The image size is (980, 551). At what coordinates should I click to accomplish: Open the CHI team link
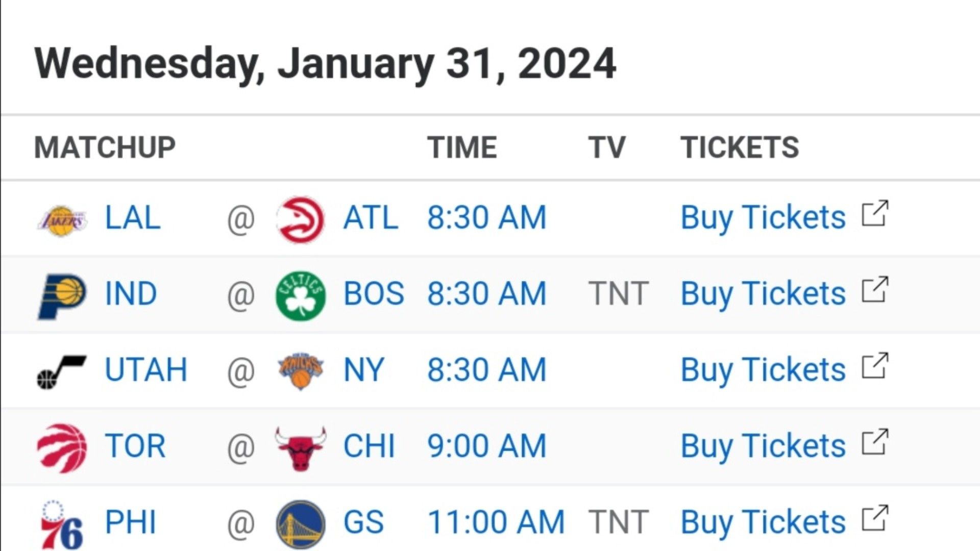pos(369,446)
